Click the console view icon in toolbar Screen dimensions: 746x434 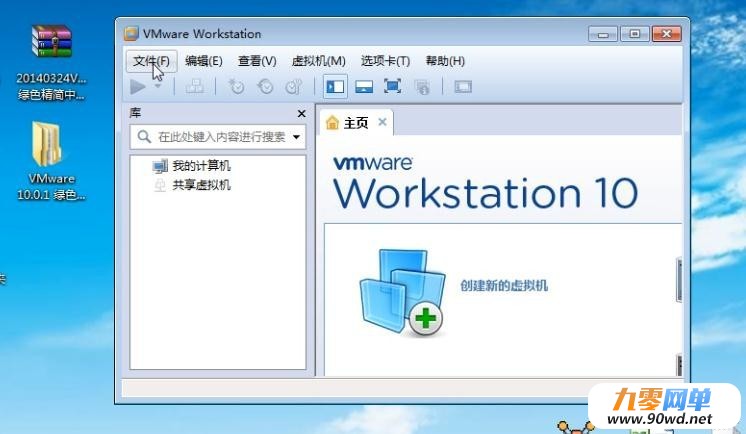click(463, 87)
